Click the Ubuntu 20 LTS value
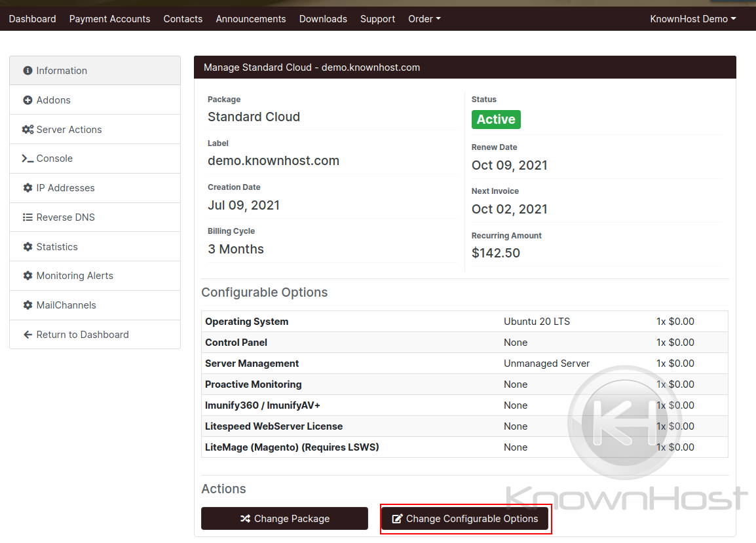The width and height of the screenshot is (756, 543). pos(537,321)
